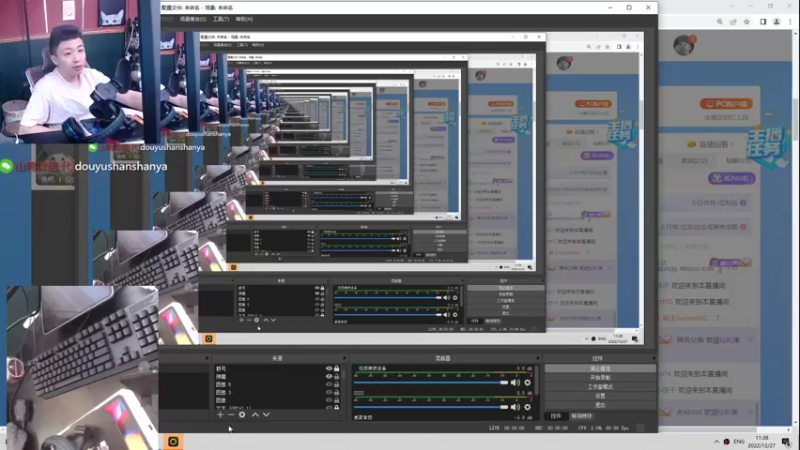Remove selected source with the minus icon
Screen dimensions: 800x450
[231, 415]
